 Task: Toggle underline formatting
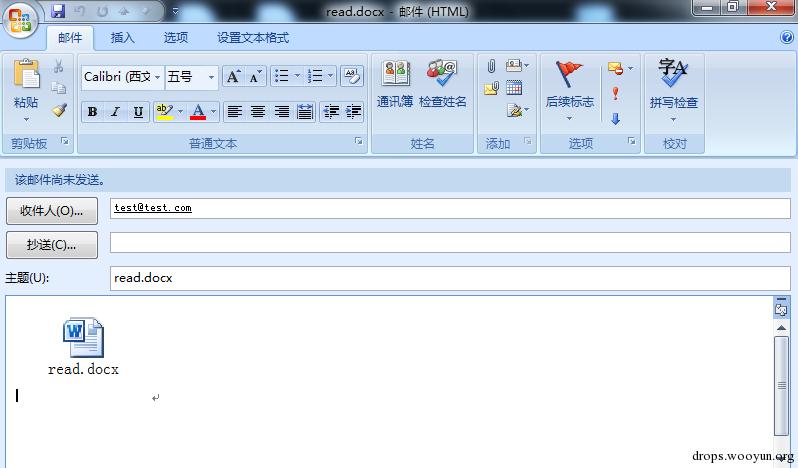click(138, 111)
